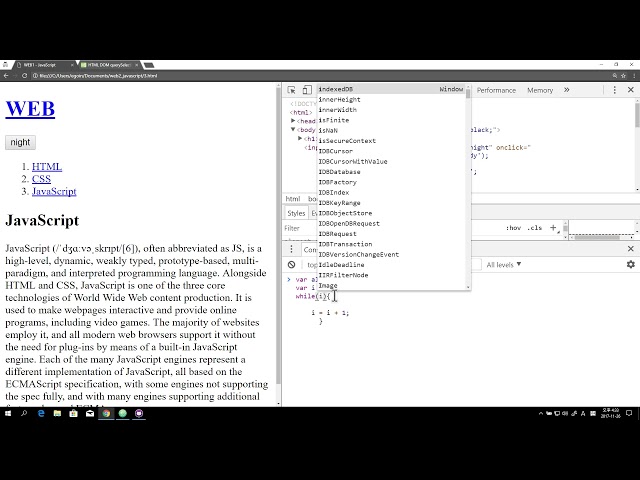This screenshot has width=640, height=480.
Task: Click the address bar URL field
Action: tap(320, 76)
